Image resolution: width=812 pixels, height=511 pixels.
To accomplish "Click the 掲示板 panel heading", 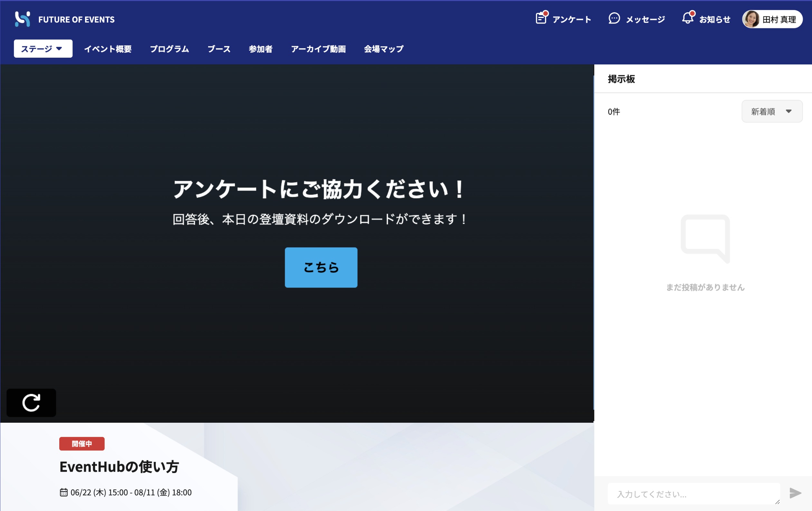I will (621, 79).
